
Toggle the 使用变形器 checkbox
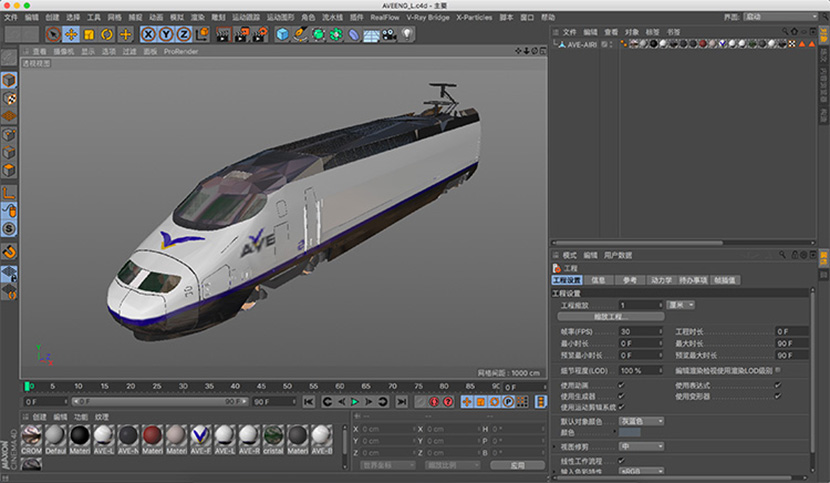pyautogui.click(x=778, y=396)
